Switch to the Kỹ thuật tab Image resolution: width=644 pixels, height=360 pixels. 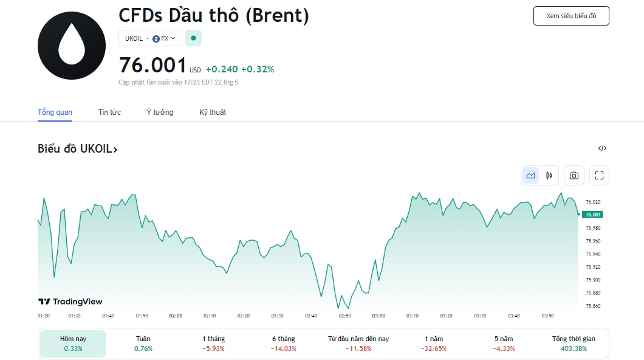tap(213, 112)
